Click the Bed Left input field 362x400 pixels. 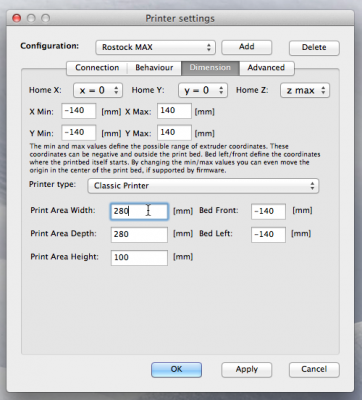pos(268,235)
